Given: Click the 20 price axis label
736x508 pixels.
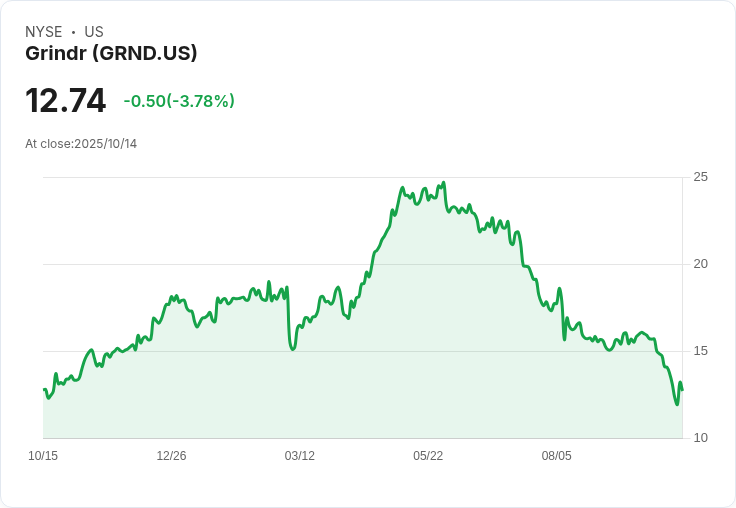Looking at the screenshot, I should pos(700,264).
